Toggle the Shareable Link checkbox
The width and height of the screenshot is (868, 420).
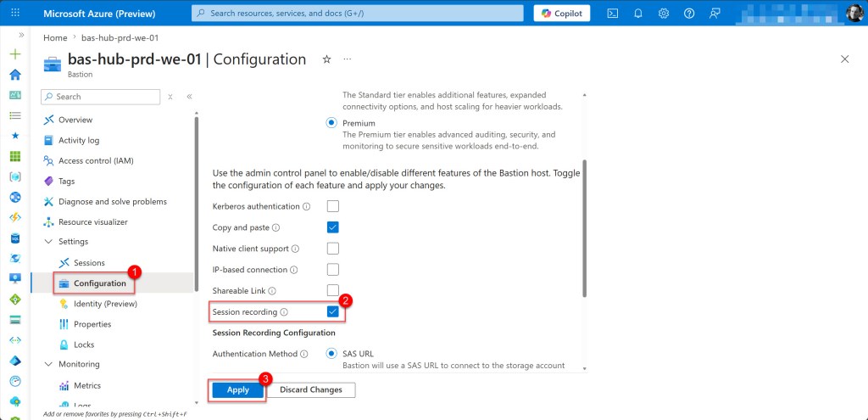pyautogui.click(x=333, y=290)
